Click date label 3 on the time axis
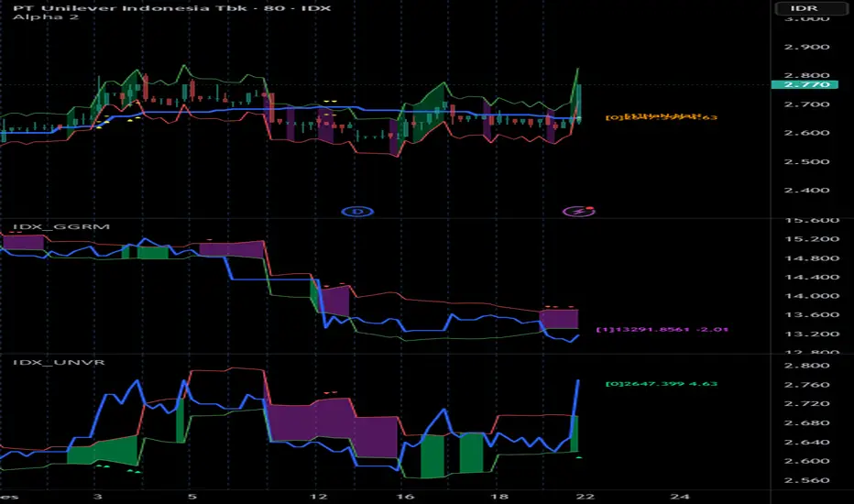The width and height of the screenshot is (854, 504). click(97, 497)
